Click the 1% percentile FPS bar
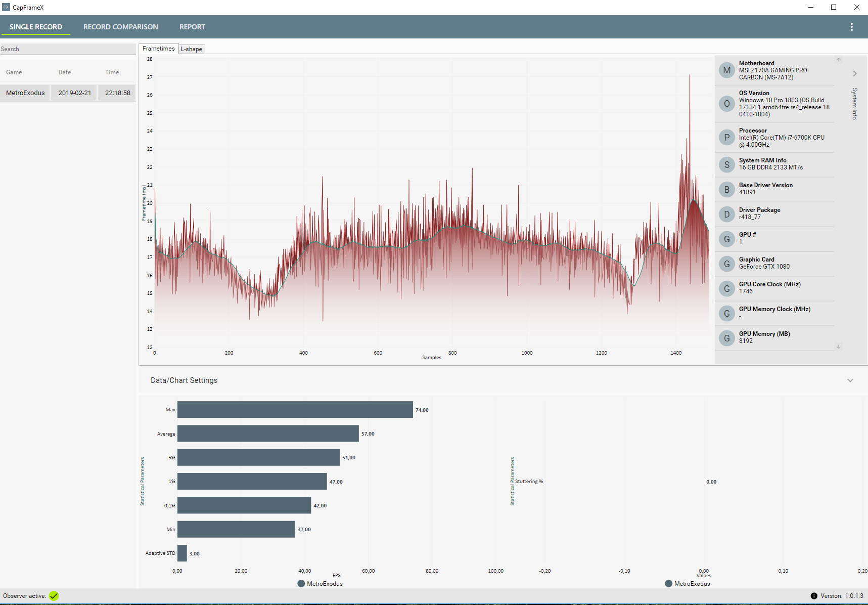The image size is (868, 605). [252, 482]
